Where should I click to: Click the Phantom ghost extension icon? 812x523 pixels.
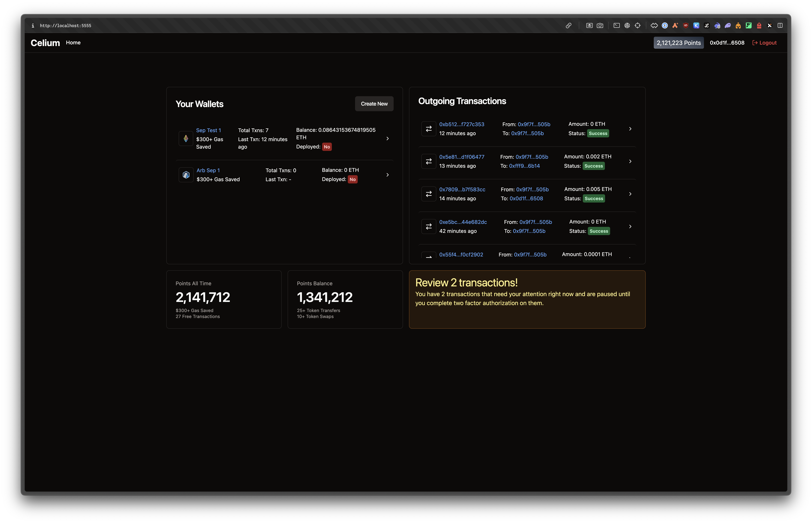(728, 25)
